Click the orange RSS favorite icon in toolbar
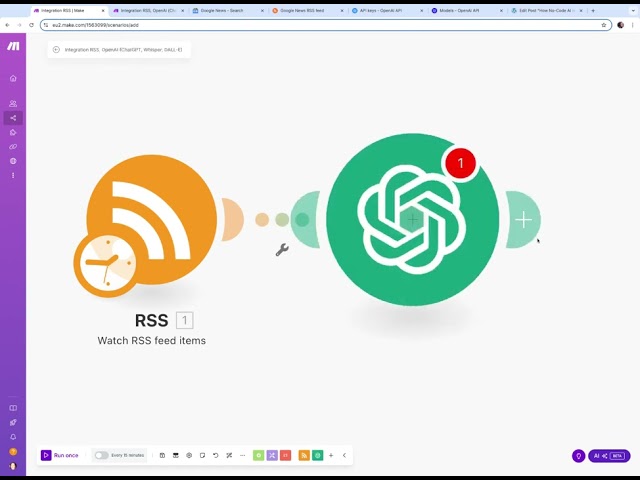This screenshot has width=640, height=480. click(304, 455)
